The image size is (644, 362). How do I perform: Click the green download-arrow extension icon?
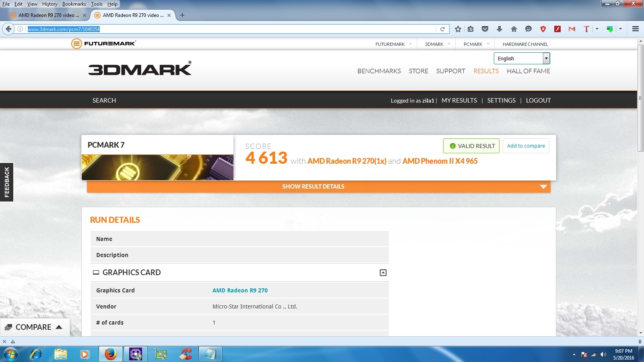coord(610,29)
